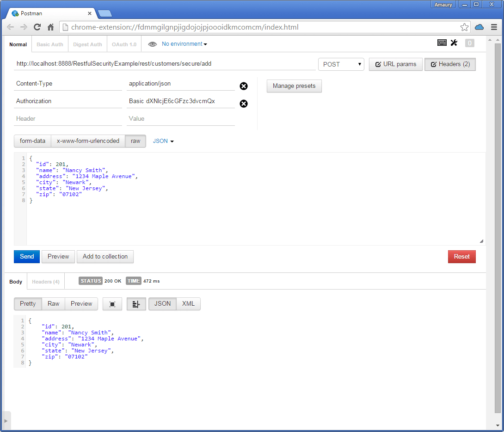Screen dimensions: 504x432
Task: Open a new browser tab
Action: pyautogui.click(x=105, y=13)
